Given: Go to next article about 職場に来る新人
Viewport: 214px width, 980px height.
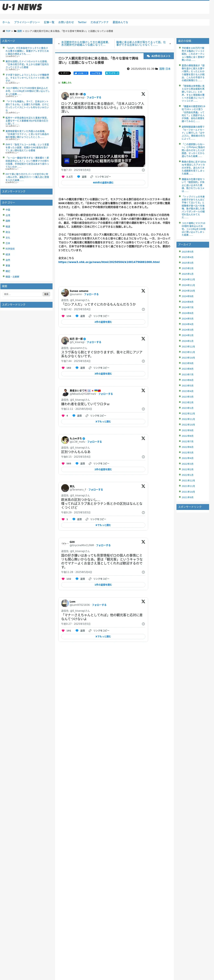Looking at the screenshot, I should tap(141, 44).
